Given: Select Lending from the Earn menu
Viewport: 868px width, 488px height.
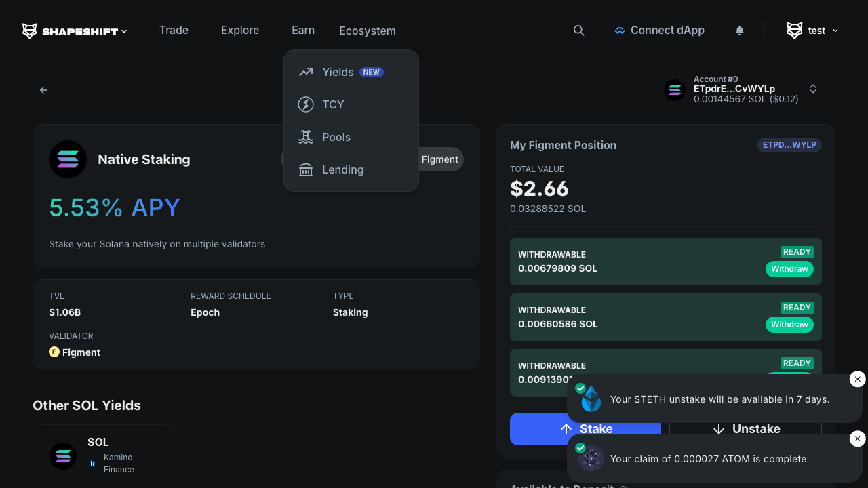Looking at the screenshot, I should (342, 169).
